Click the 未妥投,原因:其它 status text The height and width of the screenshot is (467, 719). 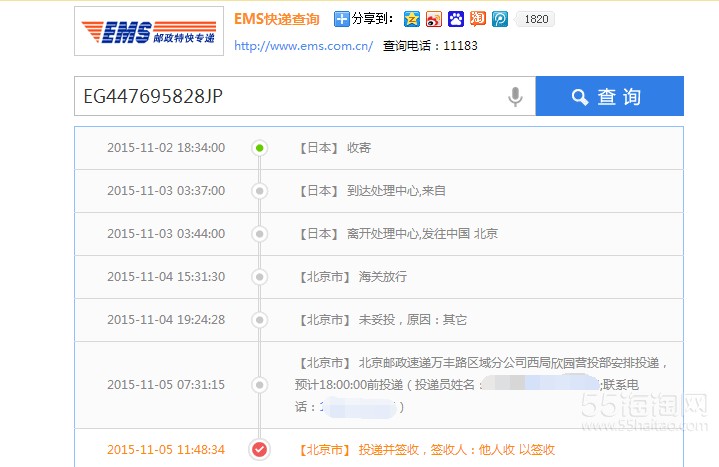413,320
